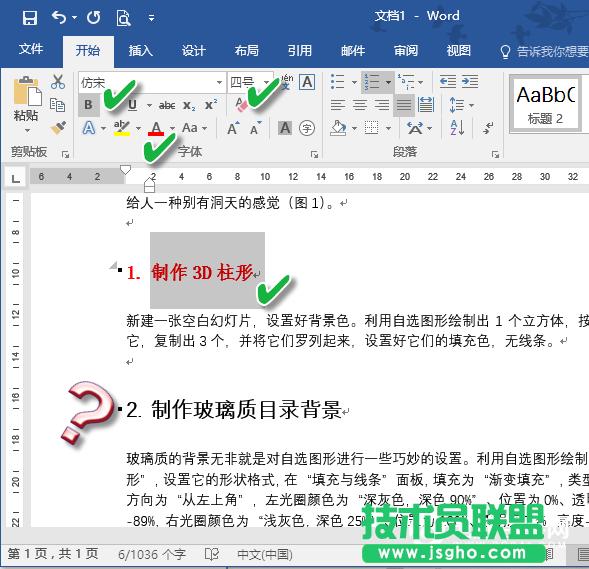Switch to the 插入 ribbon tab
The height and width of the screenshot is (569, 589).
coord(140,50)
